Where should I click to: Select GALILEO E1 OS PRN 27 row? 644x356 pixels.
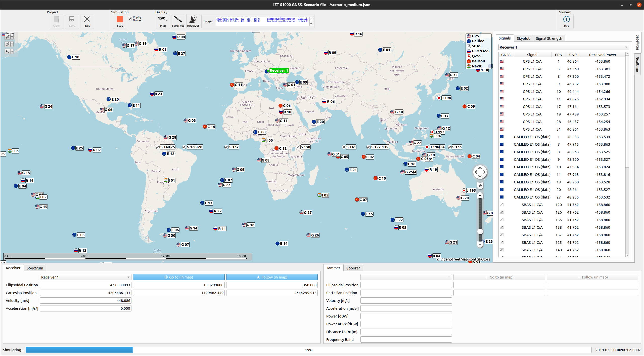click(562, 197)
